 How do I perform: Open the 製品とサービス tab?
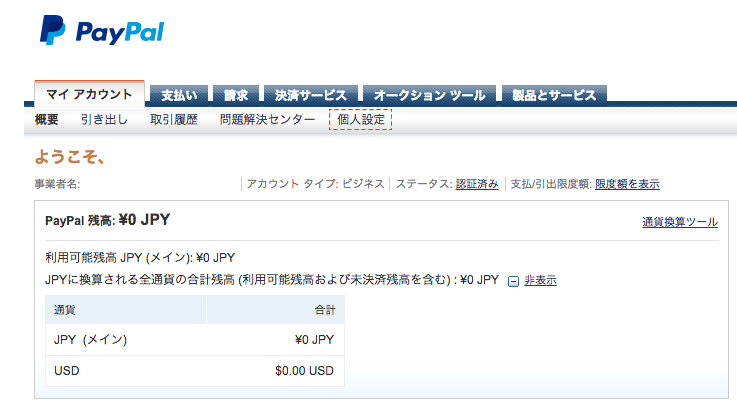(554, 95)
